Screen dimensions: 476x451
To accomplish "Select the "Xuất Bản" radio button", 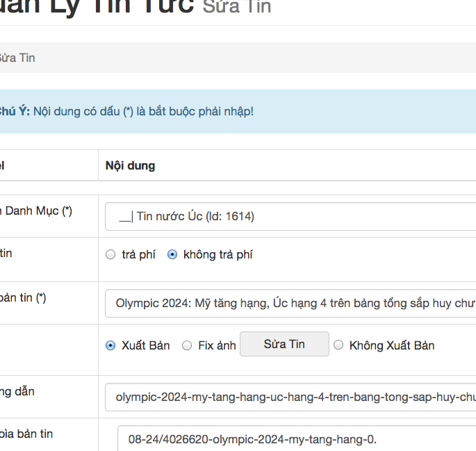I will coord(110,345).
